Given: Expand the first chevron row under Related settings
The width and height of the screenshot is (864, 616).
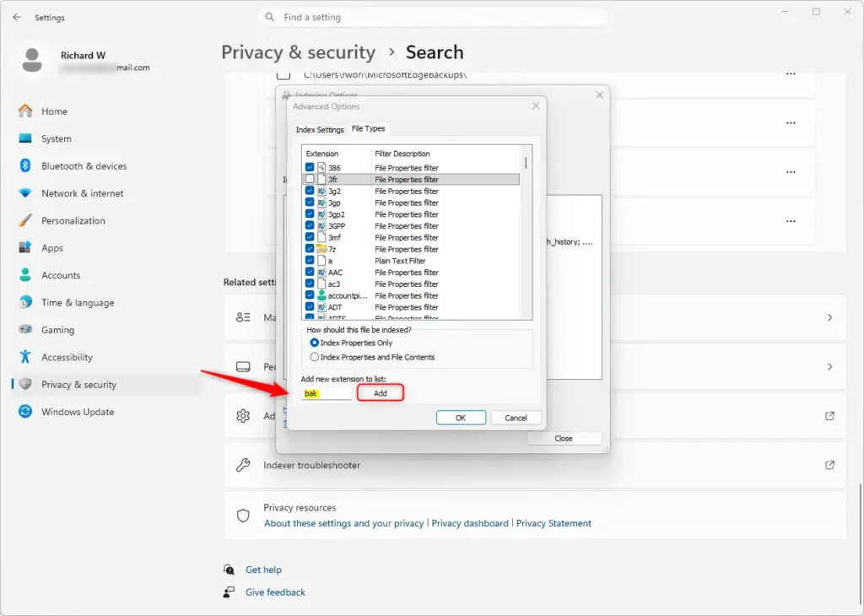Looking at the screenshot, I should click(829, 317).
